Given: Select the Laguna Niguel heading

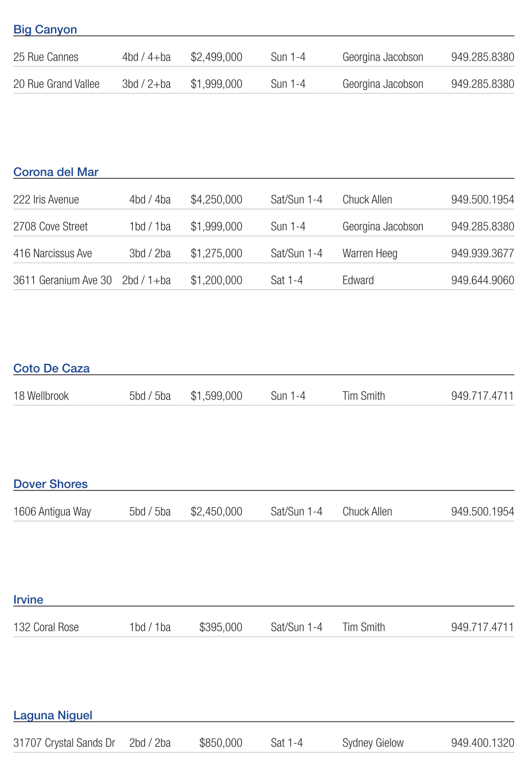Looking at the screenshot, I should (53, 716).
